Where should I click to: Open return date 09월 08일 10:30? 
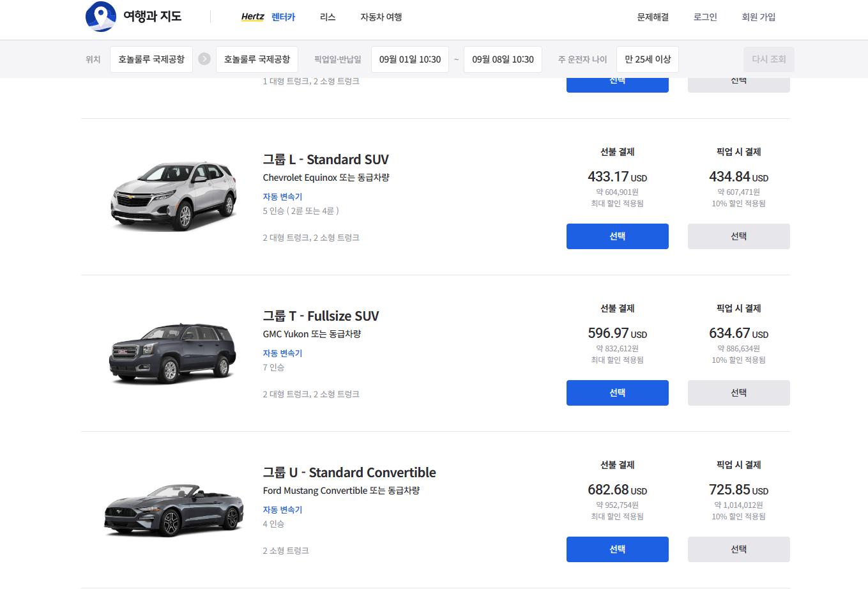[x=503, y=59]
